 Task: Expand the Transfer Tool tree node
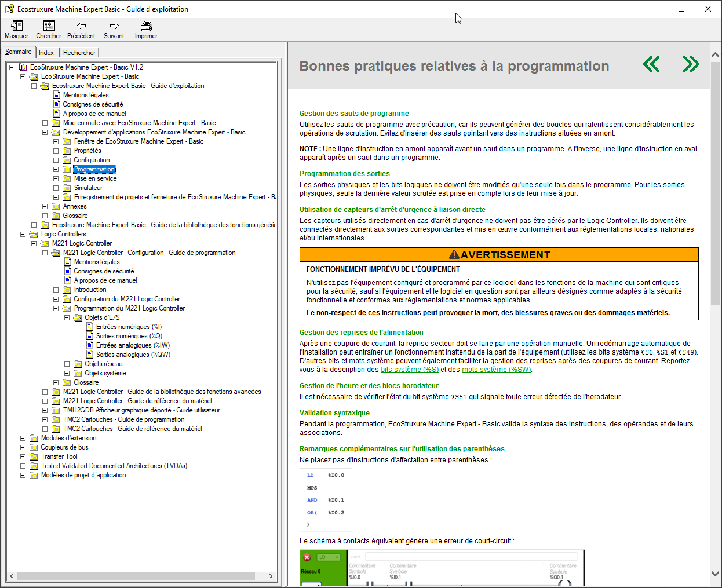coord(23,456)
